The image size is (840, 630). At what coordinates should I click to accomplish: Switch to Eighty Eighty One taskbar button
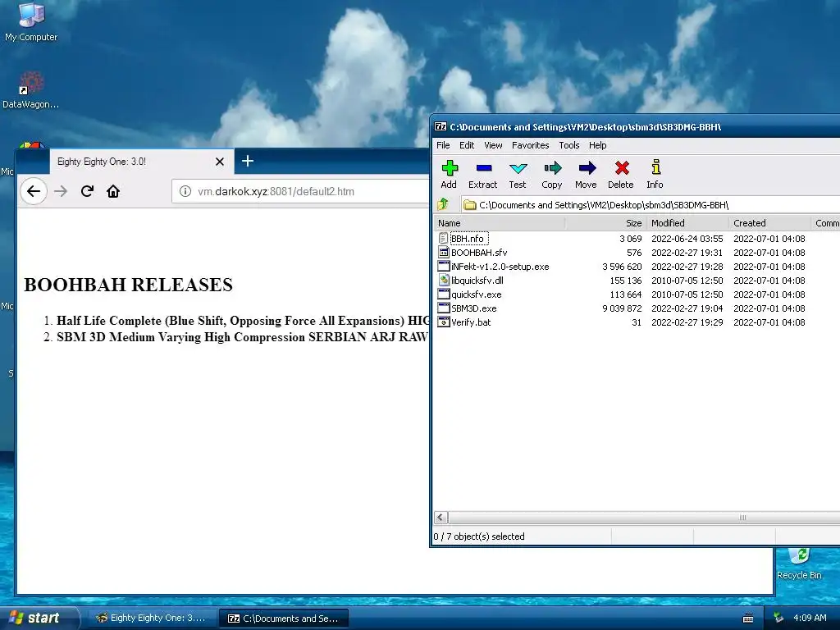pos(152,619)
